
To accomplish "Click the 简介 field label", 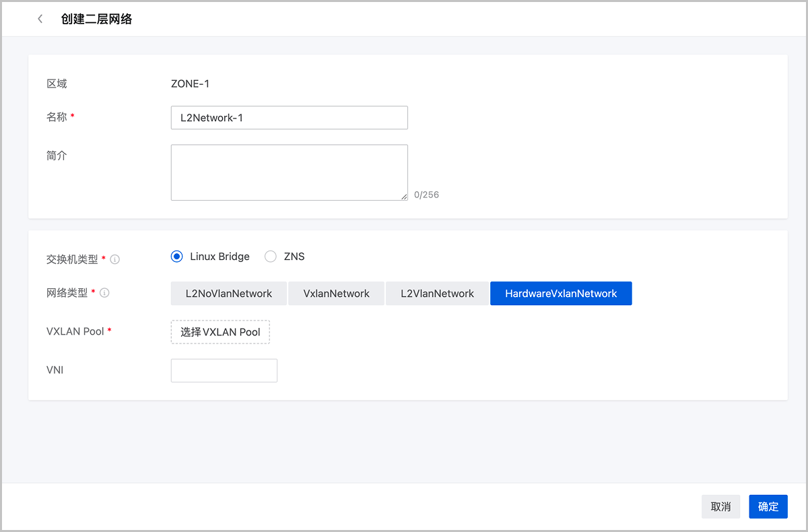I will 57,155.
